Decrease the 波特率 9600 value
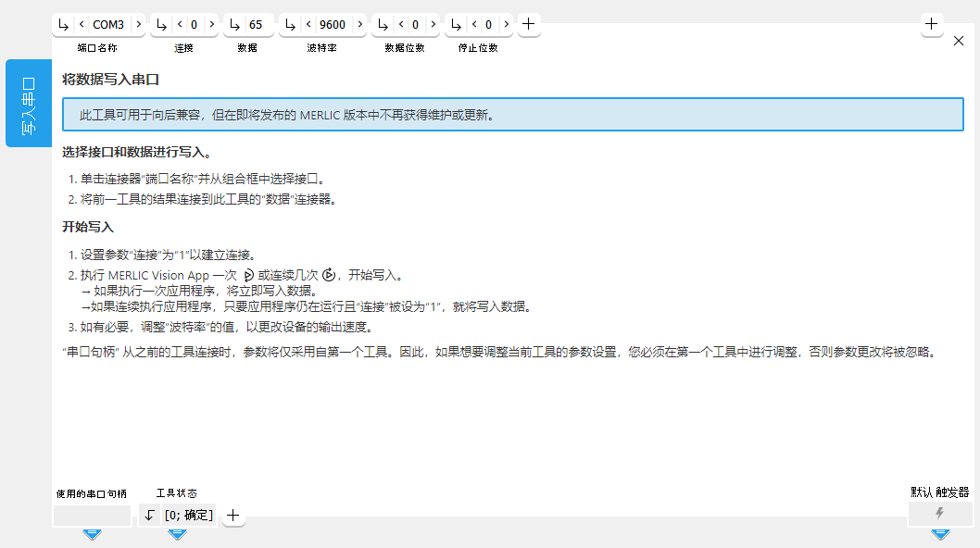Image resolution: width=980 pixels, height=548 pixels. [x=308, y=25]
